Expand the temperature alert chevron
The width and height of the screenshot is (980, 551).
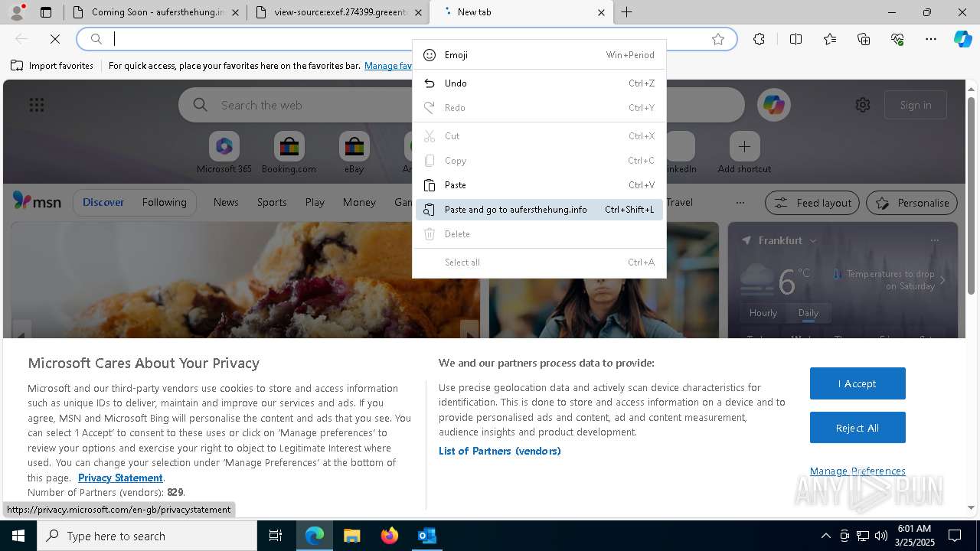[x=942, y=280]
